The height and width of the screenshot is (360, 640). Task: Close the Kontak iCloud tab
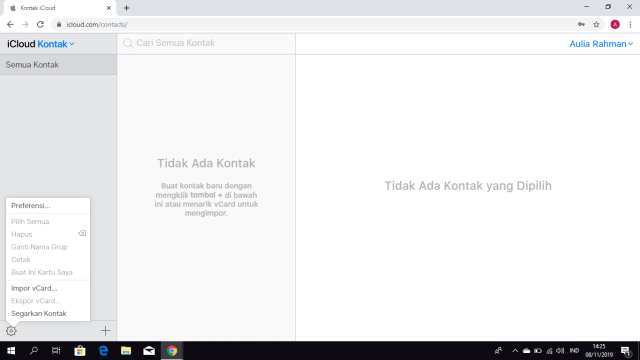point(109,8)
